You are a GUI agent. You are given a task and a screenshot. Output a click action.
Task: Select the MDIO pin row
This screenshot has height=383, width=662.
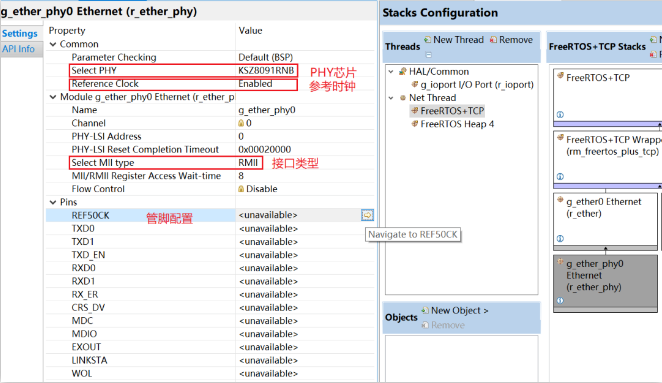click(210, 334)
